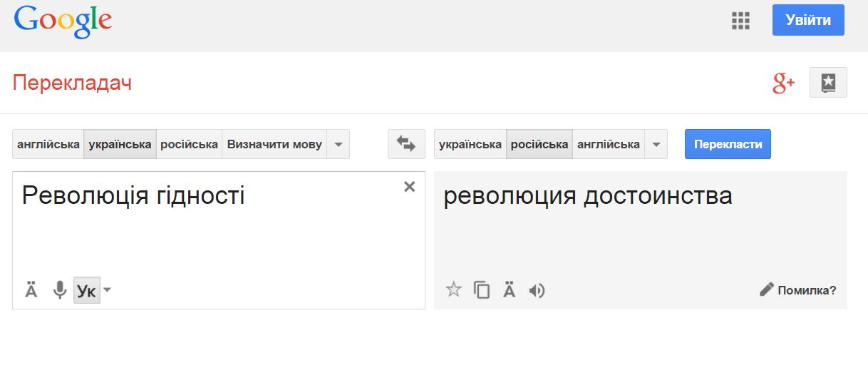Click the blue Перекласти button
Viewport: 868px width, 385px height.
728,144
